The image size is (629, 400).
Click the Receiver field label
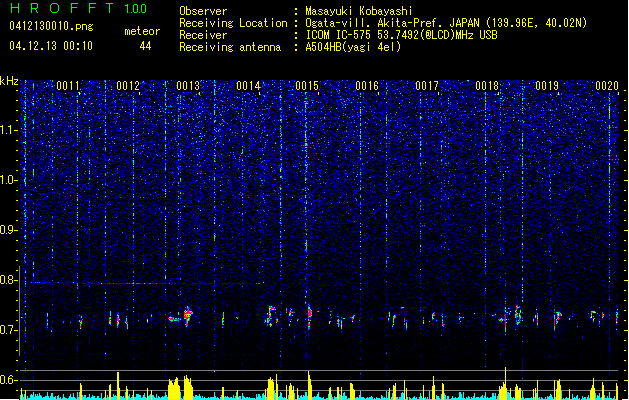pyautogui.click(x=203, y=35)
